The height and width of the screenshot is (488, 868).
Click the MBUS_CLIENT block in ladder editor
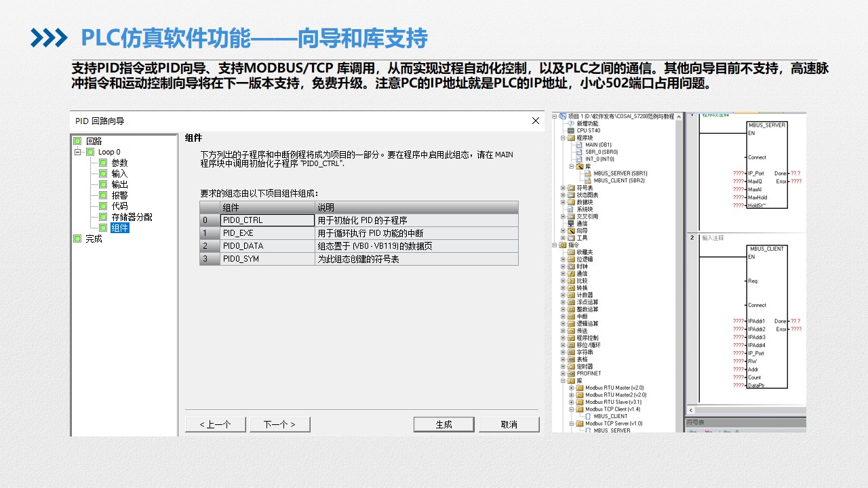point(767,317)
